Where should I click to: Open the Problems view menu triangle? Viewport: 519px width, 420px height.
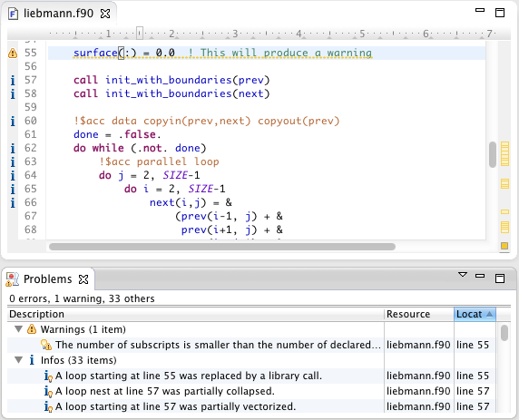pos(463,274)
